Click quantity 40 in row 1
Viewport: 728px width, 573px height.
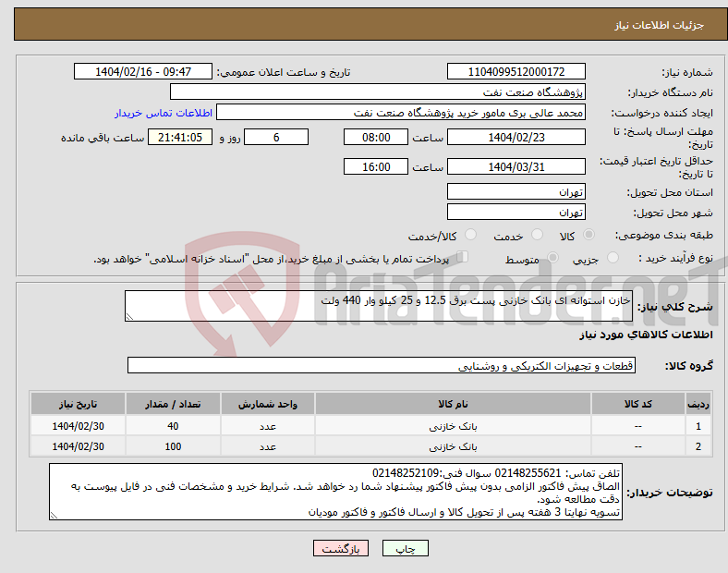[173, 426]
